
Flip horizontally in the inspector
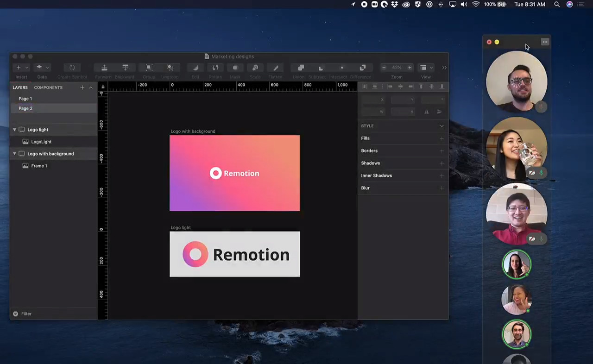[x=427, y=112]
